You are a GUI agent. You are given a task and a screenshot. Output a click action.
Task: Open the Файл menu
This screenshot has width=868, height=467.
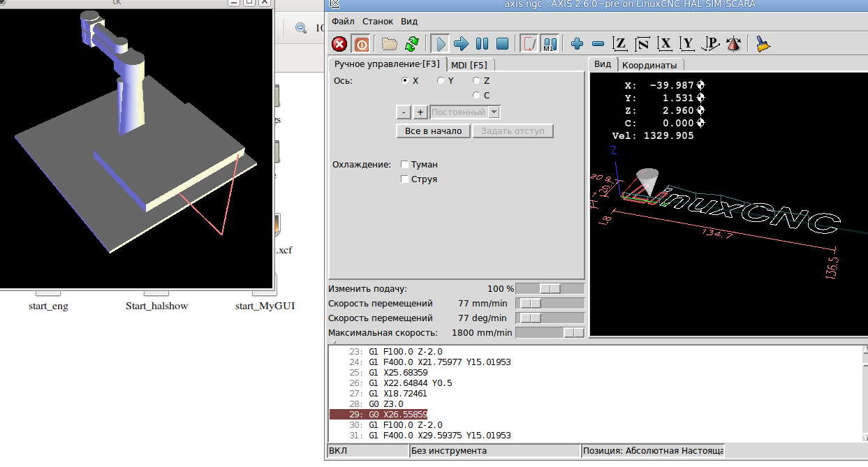pos(342,22)
